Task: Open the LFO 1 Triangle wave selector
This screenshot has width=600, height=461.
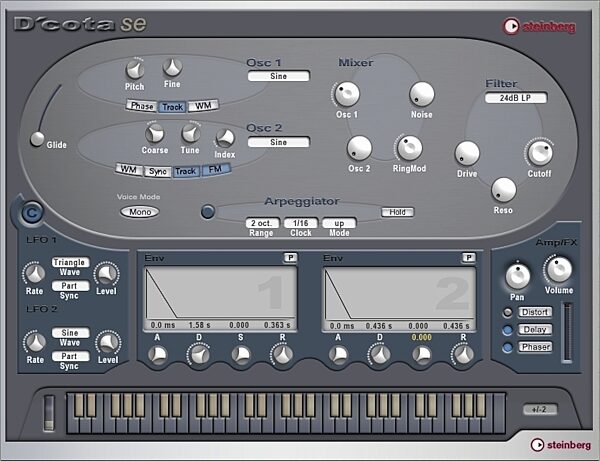Action: pos(70,262)
